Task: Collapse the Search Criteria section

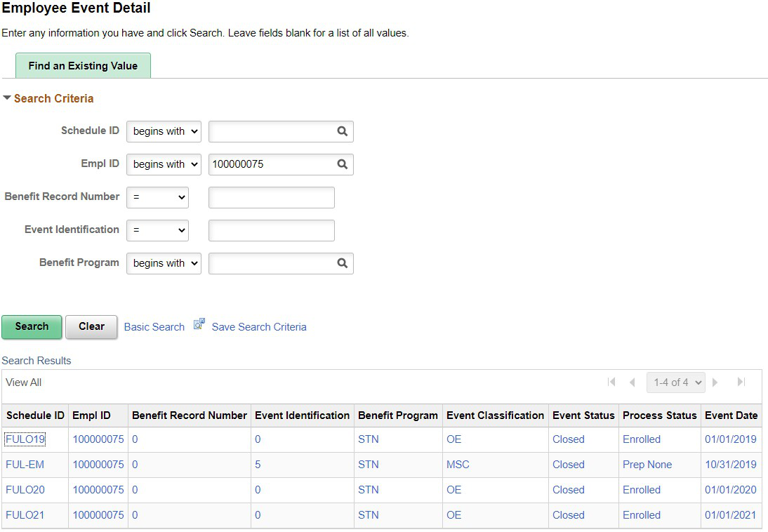Action: 7,98
